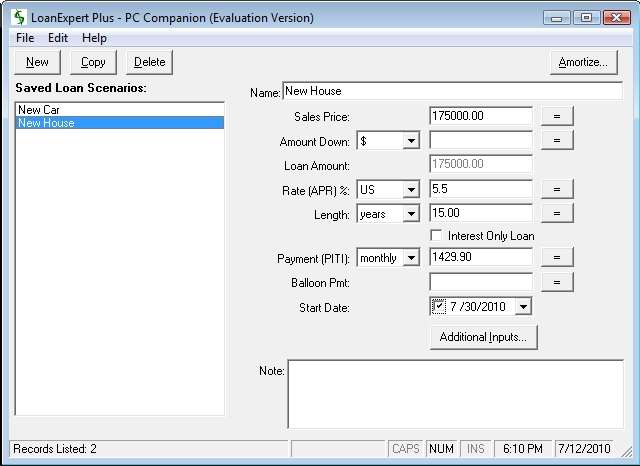This screenshot has width=640, height=466.
Task: Uncheck the Start Date checkbox
Action: [438, 307]
